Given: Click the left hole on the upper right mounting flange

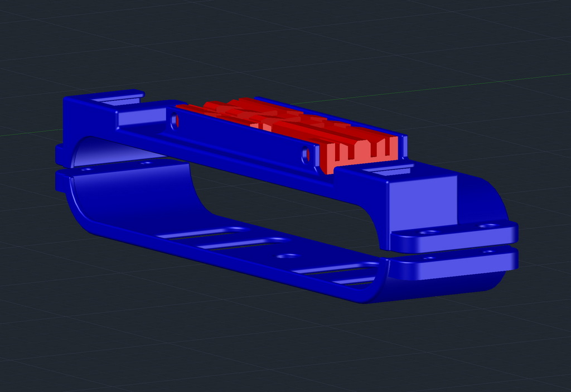Looking at the screenshot, I should 428,232.
